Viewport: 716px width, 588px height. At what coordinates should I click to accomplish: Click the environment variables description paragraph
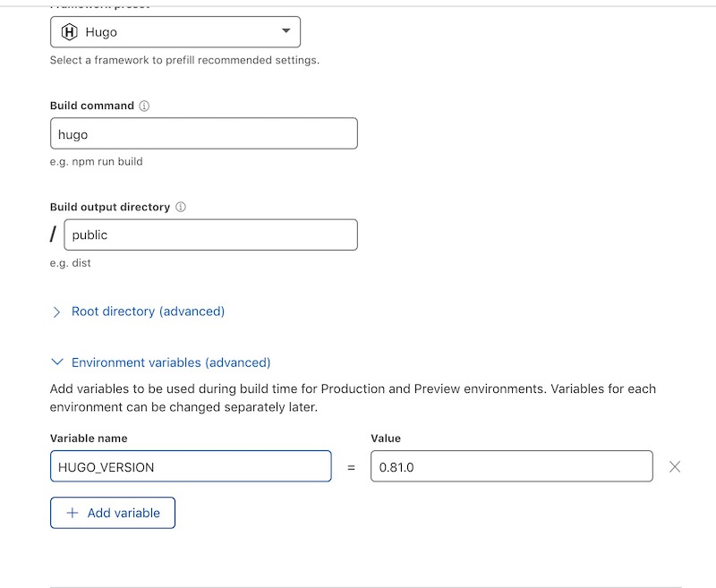pos(353,397)
